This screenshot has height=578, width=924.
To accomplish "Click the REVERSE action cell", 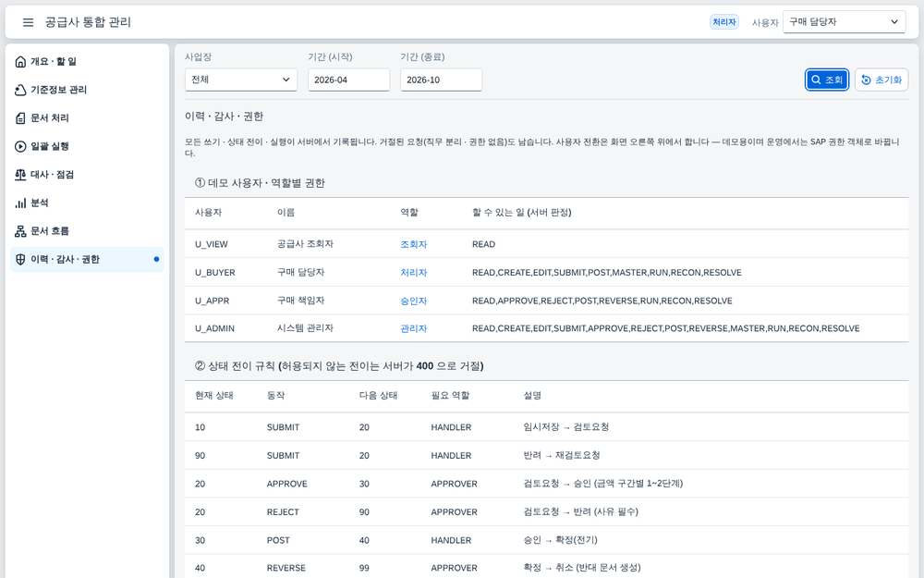I will pos(286,568).
